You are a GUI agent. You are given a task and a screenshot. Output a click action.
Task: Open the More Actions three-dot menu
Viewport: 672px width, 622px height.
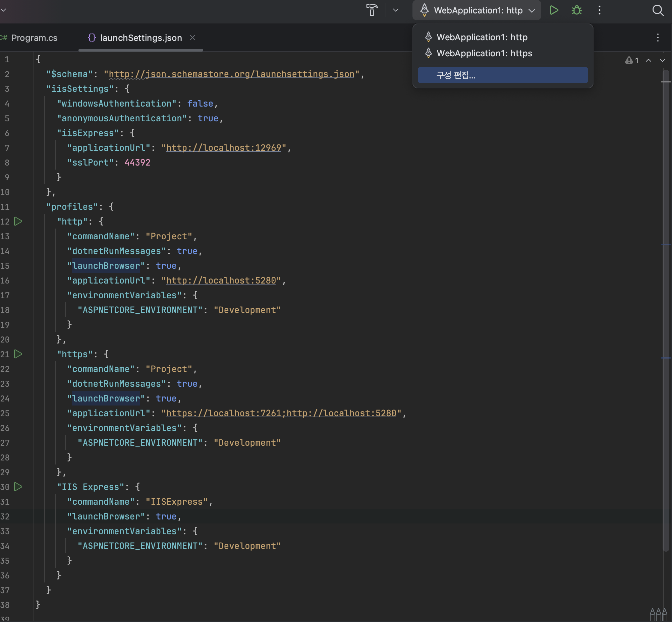(x=599, y=10)
